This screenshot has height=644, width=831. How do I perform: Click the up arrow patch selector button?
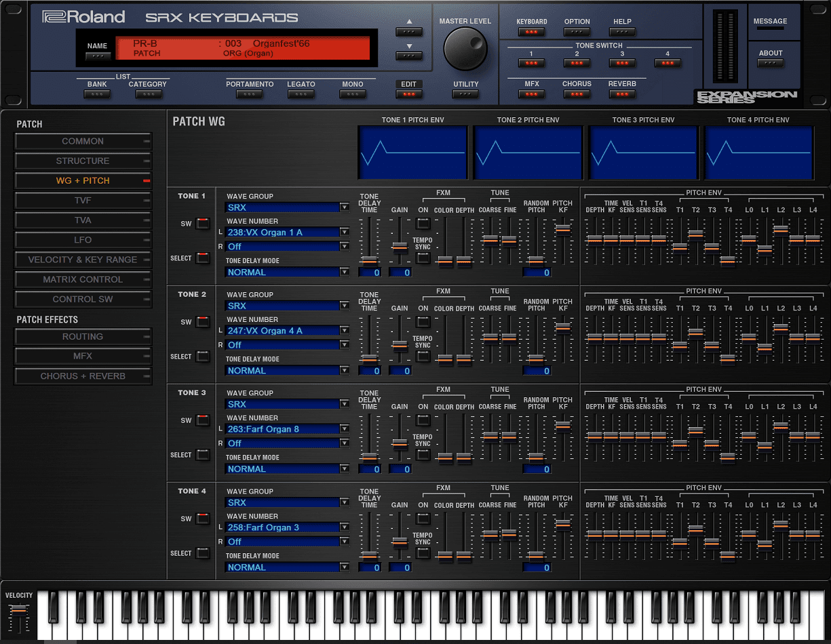(x=409, y=32)
